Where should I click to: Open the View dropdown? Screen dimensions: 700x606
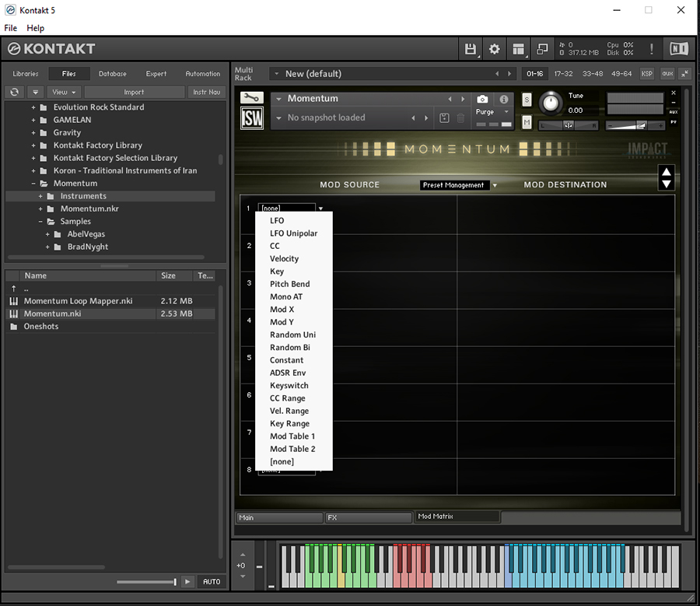click(64, 92)
